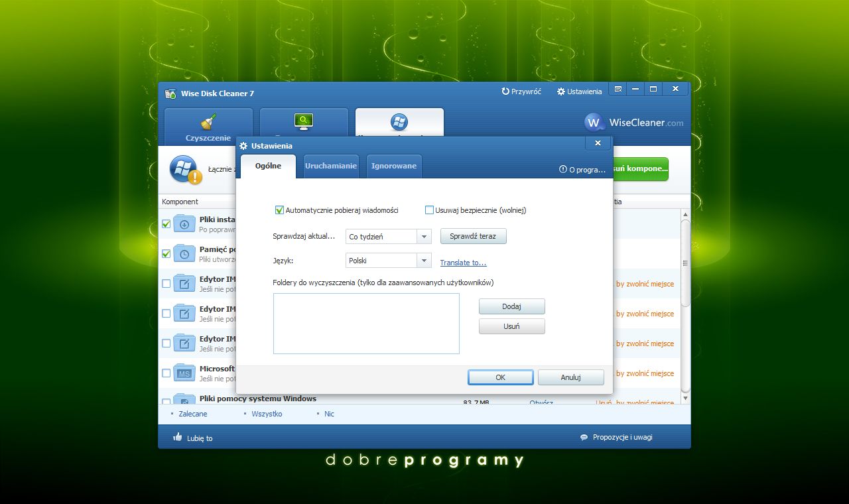Click the menu icon beside the minimize button
The height and width of the screenshot is (504, 849).
[x=618, y=89]
